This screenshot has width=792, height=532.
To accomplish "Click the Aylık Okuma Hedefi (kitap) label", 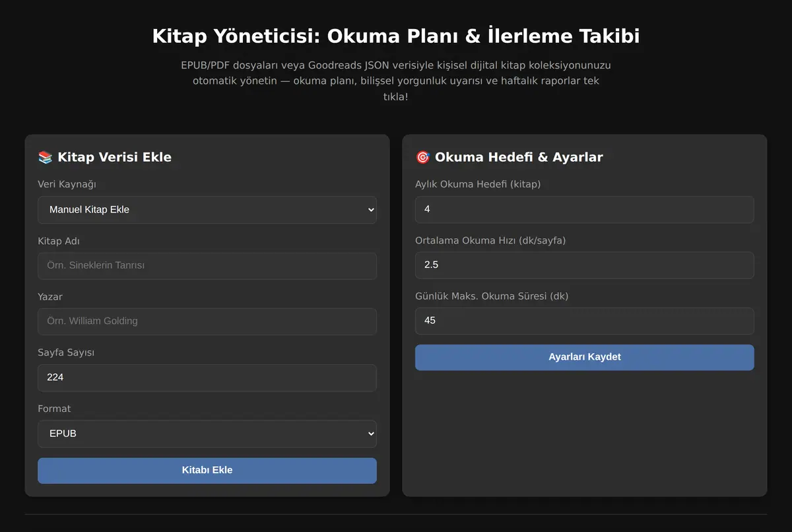I will click(478, 184).
